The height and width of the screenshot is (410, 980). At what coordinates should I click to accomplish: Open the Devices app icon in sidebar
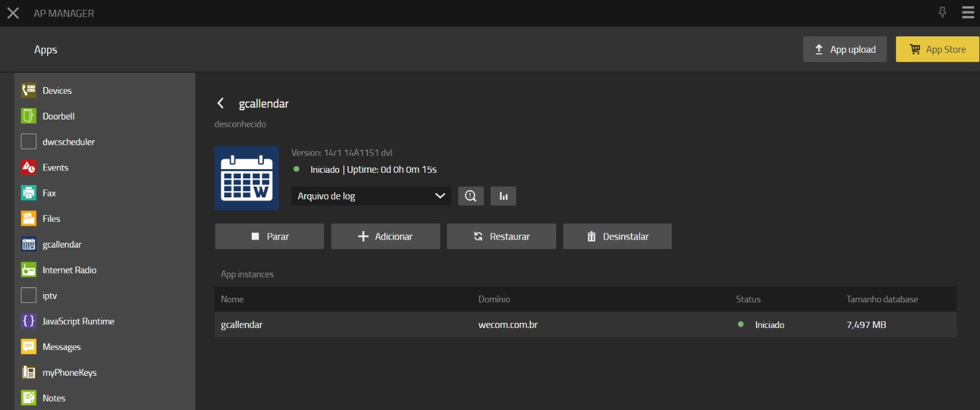(x=29, y=91)
